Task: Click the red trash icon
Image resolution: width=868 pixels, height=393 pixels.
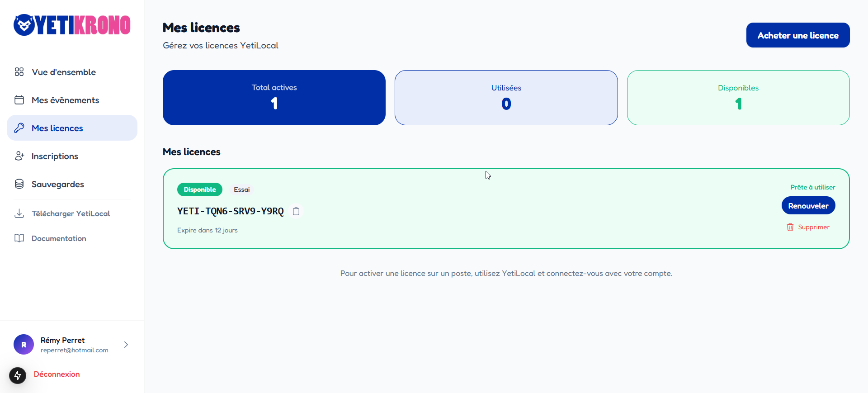Action: click(x=790, y=227)
